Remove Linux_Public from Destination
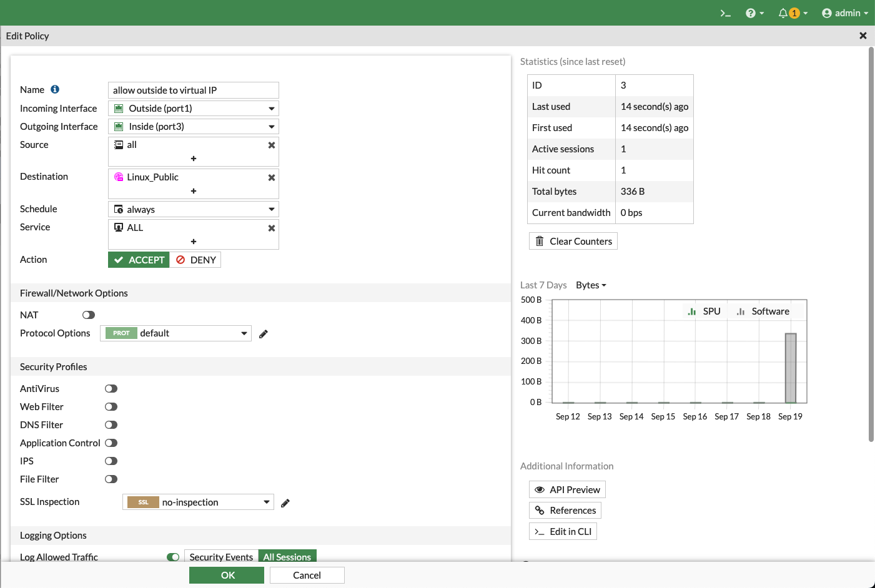The width and height of the screenshot is (875, 588). [271, 177]
